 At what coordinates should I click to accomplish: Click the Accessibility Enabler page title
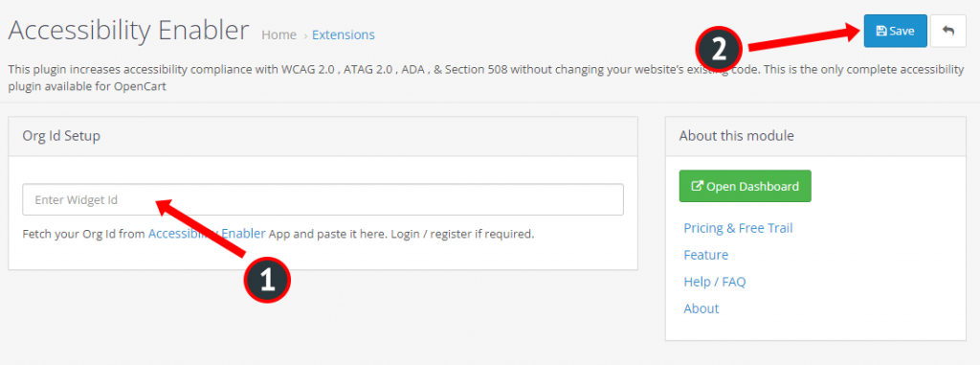point(129,30)
